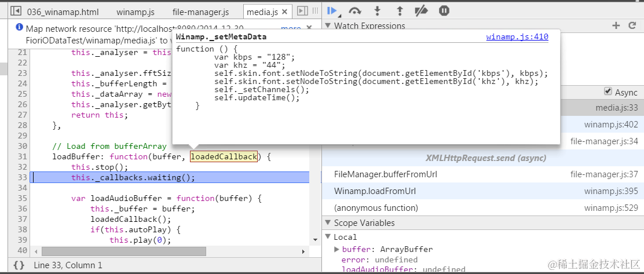Add a new watch expression
Image resolution: width=644 pixels, height=274 pixels.
pyautogui.click(x=616, y=26)
